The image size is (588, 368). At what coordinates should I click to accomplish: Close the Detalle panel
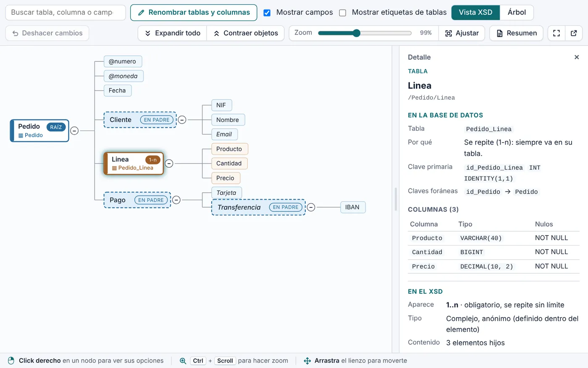pos(577,57)
